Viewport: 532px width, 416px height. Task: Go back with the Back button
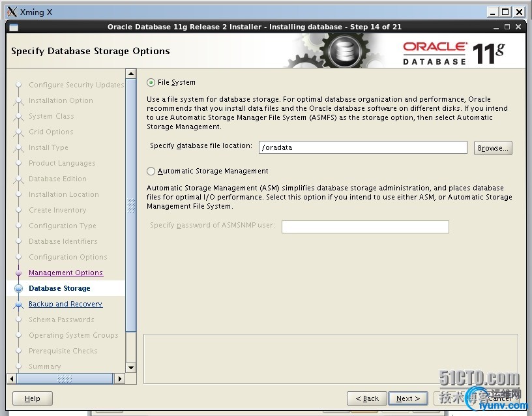pyautogui.click(x=367, y=398)
